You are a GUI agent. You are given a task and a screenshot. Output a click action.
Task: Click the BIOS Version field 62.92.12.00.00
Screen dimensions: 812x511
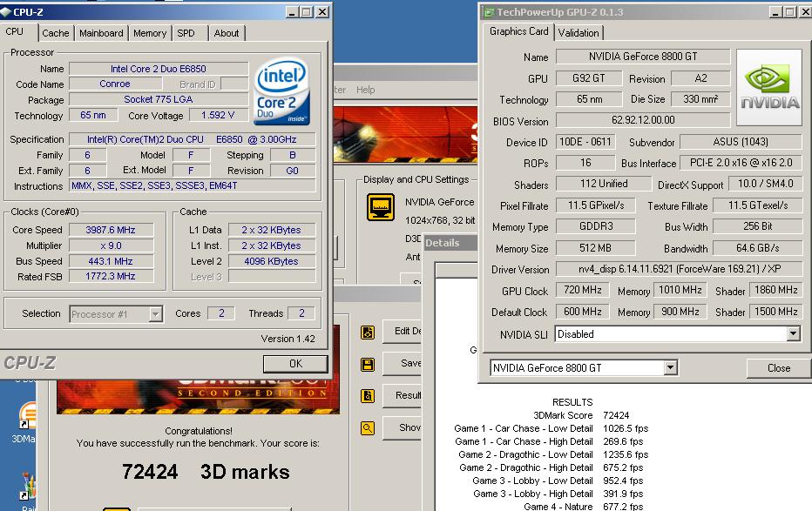pos(643,120)
